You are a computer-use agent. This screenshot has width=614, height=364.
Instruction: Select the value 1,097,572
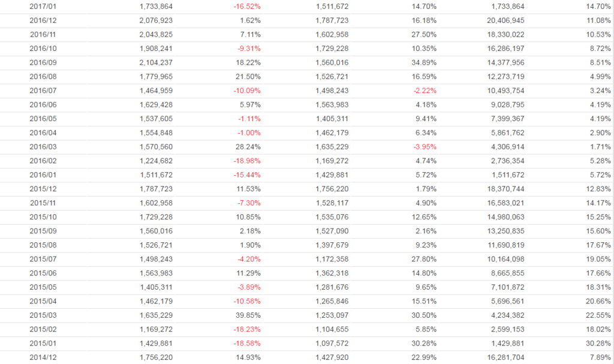pos(332,344)
